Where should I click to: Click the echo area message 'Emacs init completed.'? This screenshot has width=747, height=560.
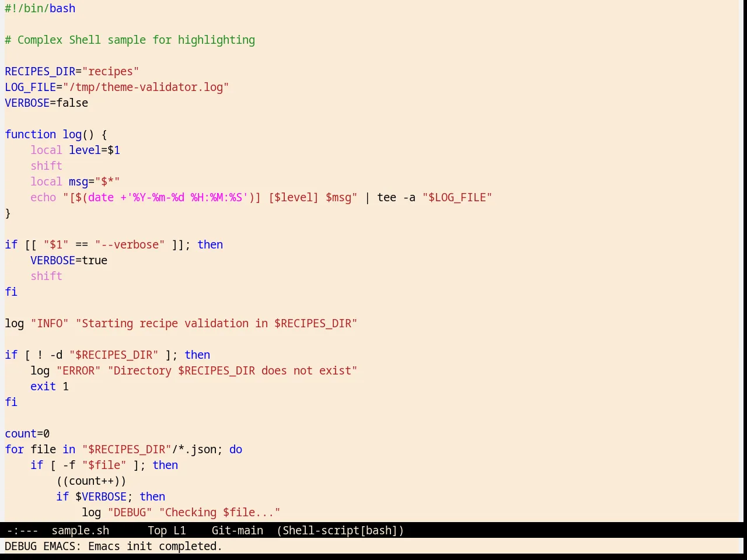[155, 547]
